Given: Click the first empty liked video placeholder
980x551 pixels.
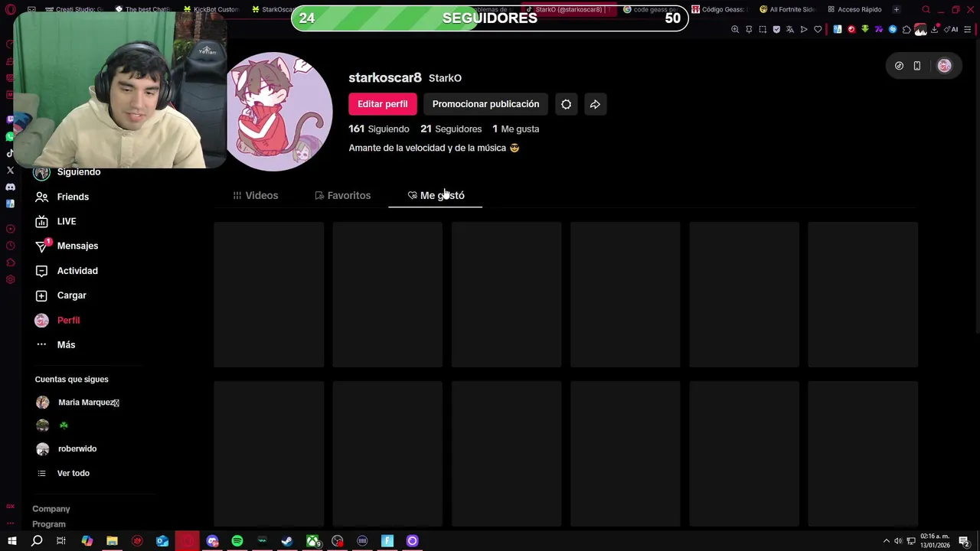Looking at the screenshot, I should tap(269, 295).
